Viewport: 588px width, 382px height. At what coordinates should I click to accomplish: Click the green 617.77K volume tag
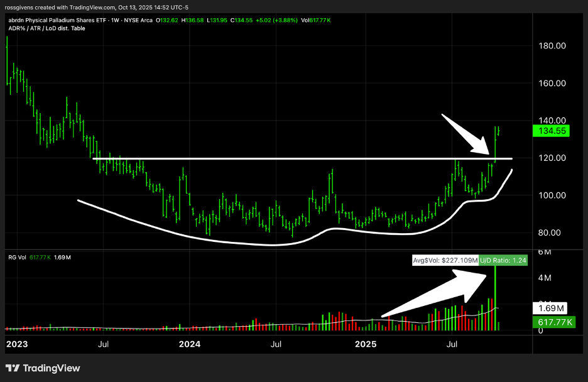(x=552, y=322)
